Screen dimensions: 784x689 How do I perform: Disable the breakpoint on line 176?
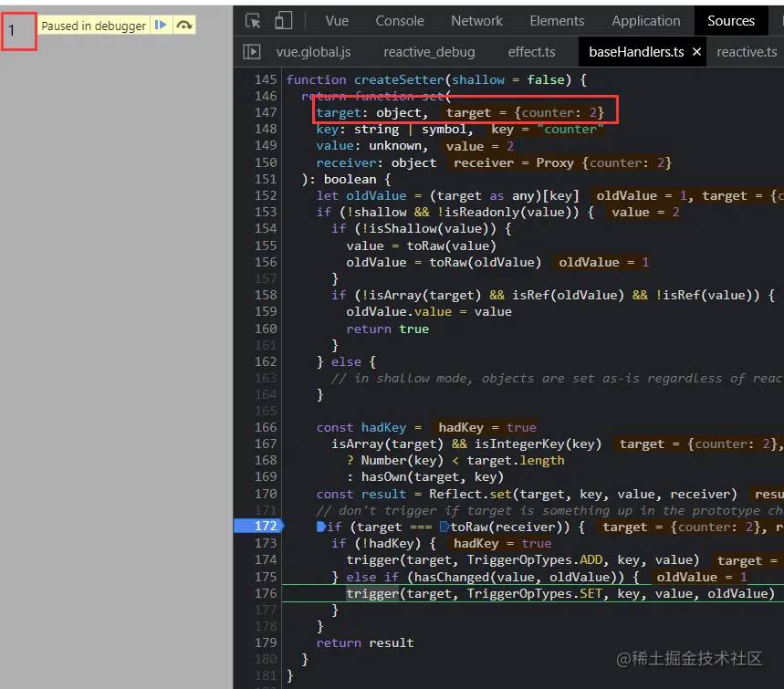pos(265,593)
